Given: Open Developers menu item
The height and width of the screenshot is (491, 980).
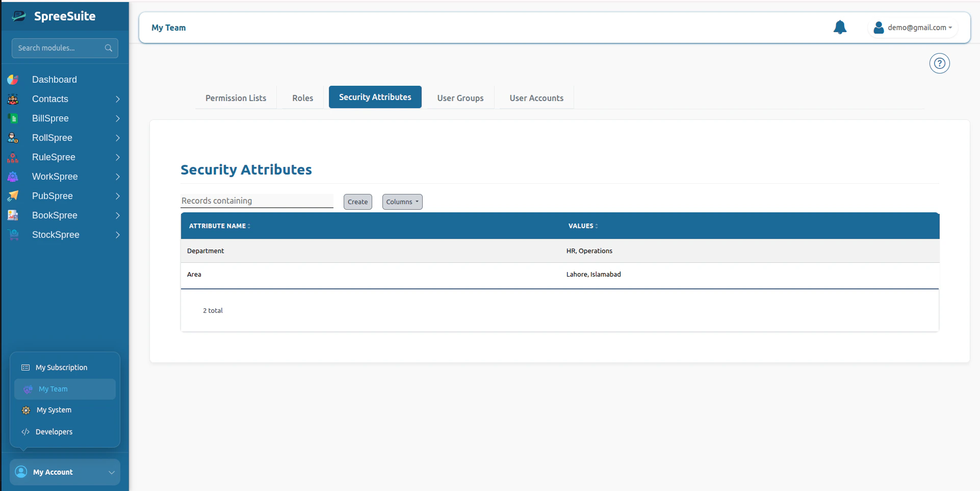Looking at the screenshot, I should (x=65, y=432).
